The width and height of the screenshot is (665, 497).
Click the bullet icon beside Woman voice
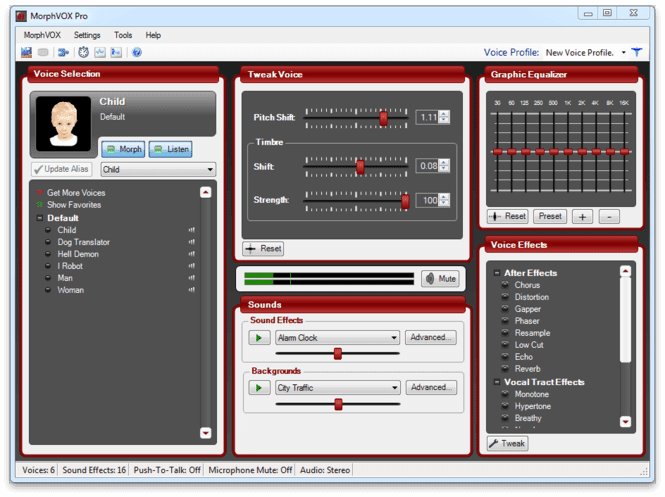48,290
